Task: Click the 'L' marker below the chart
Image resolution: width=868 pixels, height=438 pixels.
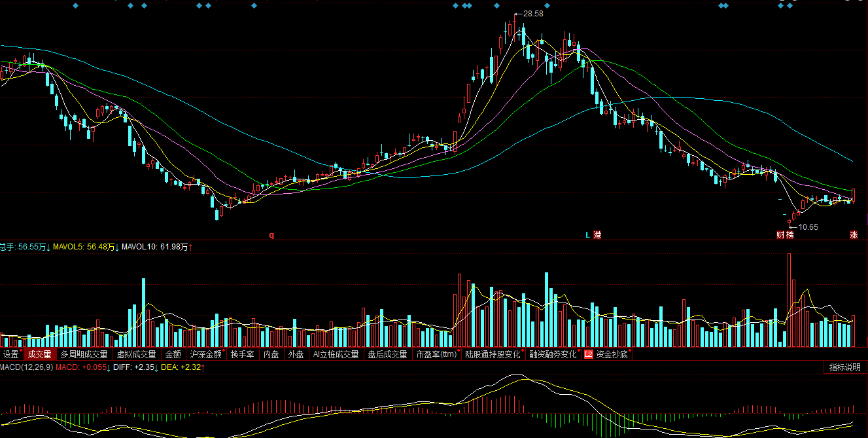Action: [x=587, y=234]
